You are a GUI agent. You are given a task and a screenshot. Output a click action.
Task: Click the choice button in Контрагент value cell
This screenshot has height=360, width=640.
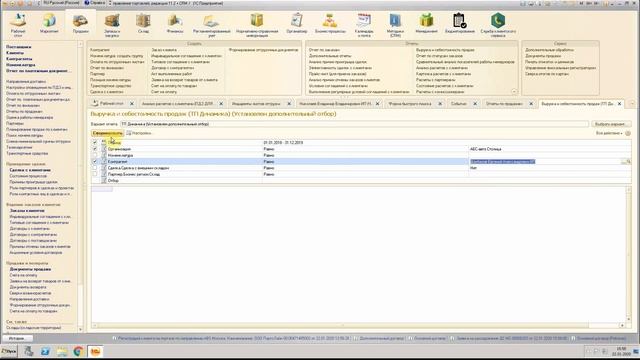click(623, 162)
